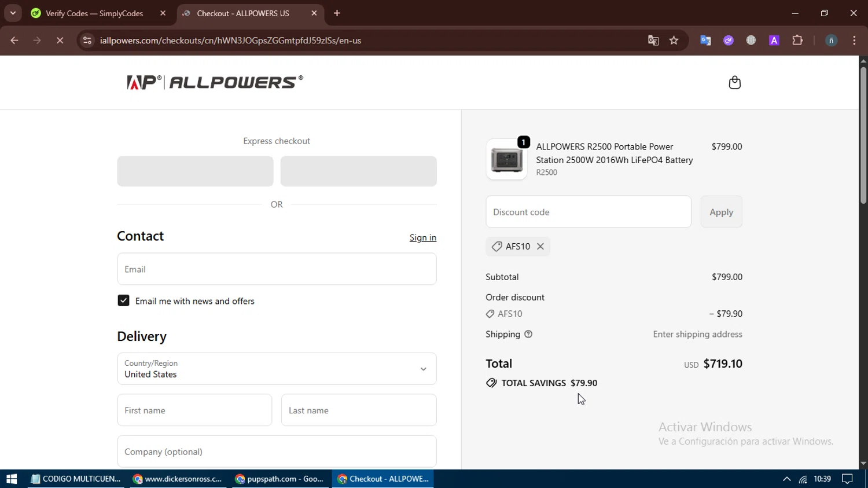The height and width of the screenshot is (488, 868).
Task: Open the tab search dropdown arrow
Action: tap(13, 13)
